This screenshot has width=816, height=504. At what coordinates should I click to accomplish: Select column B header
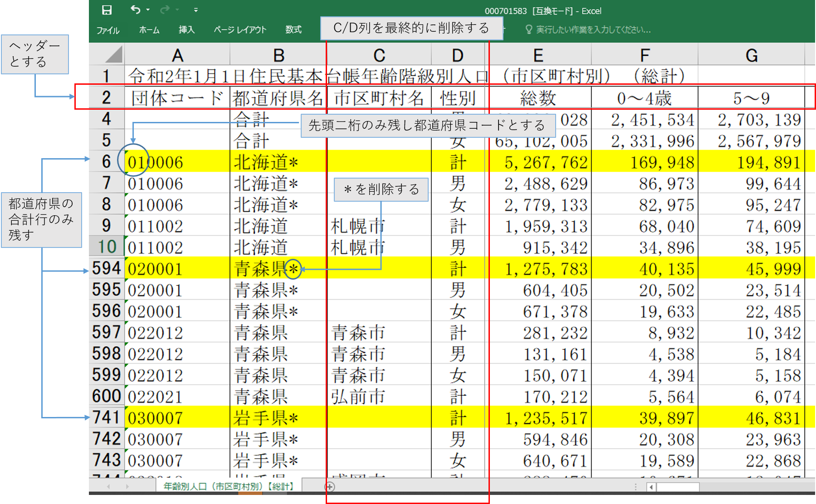coord(279,55)
